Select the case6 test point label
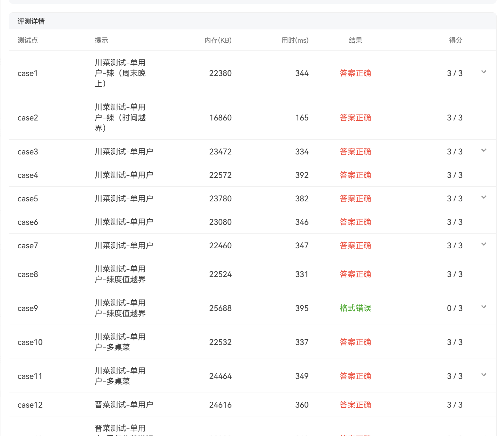This screenshot has width=504, height=436. click(x=28, y=222)
